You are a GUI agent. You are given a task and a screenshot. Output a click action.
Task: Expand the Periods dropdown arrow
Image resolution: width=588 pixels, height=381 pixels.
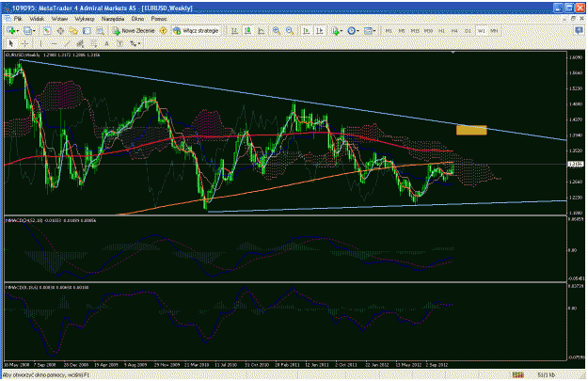coord(358,31)
